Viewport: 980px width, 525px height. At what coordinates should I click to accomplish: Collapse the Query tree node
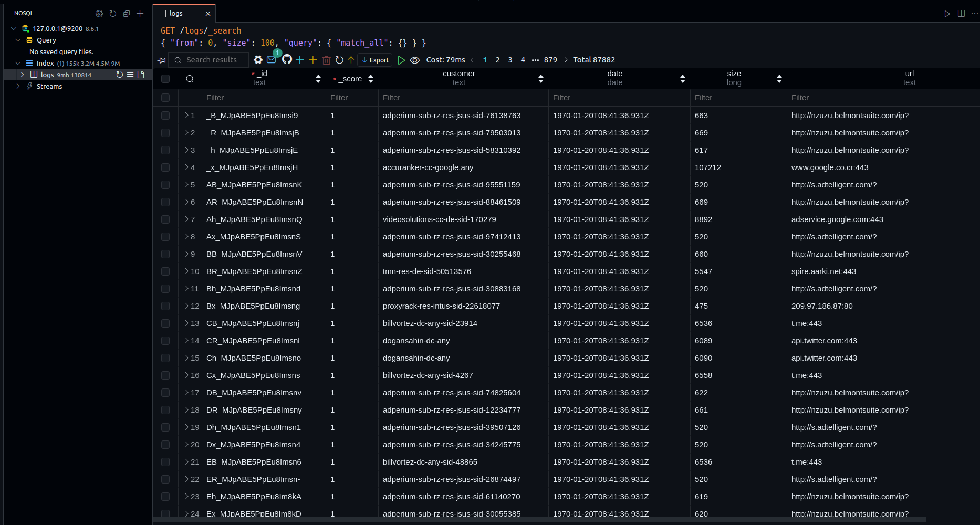18,40
